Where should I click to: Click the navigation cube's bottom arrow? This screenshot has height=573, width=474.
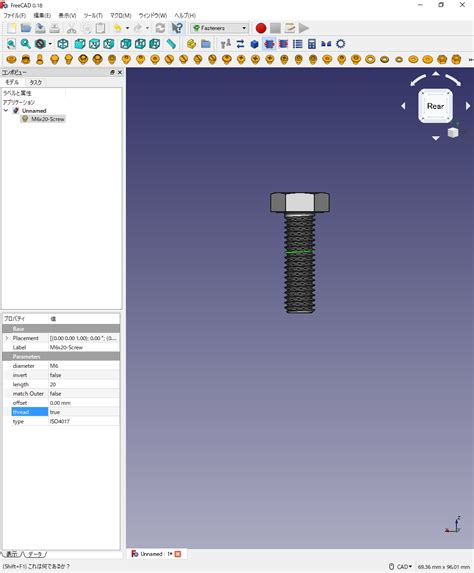[436, 138]
